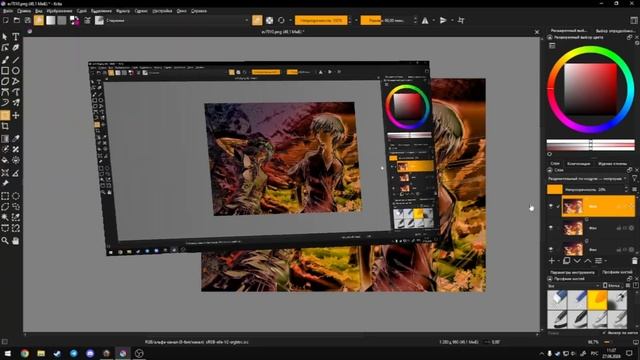Activate the highlighted Transform tool
Viewport: 640px width, 360px height.
click(x=5, y=116)
